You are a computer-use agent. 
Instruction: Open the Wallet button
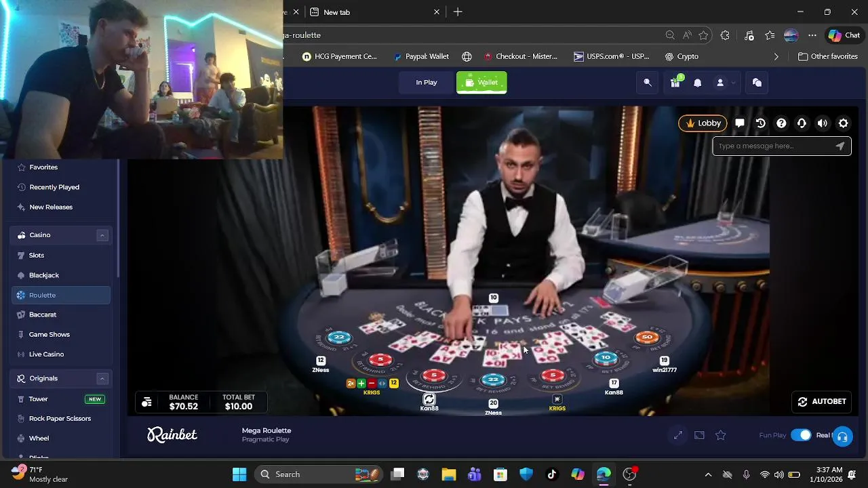click(x=481, y=83)
